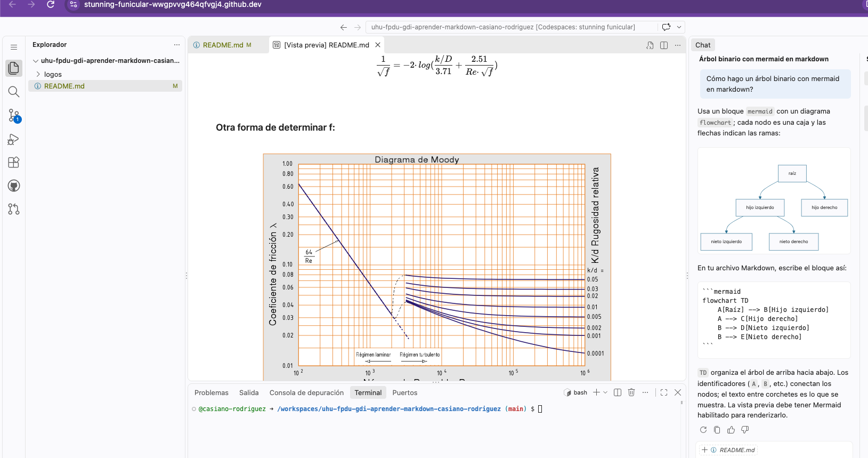Open Run and Debug view
868x458 pixels.
point(14,139)
